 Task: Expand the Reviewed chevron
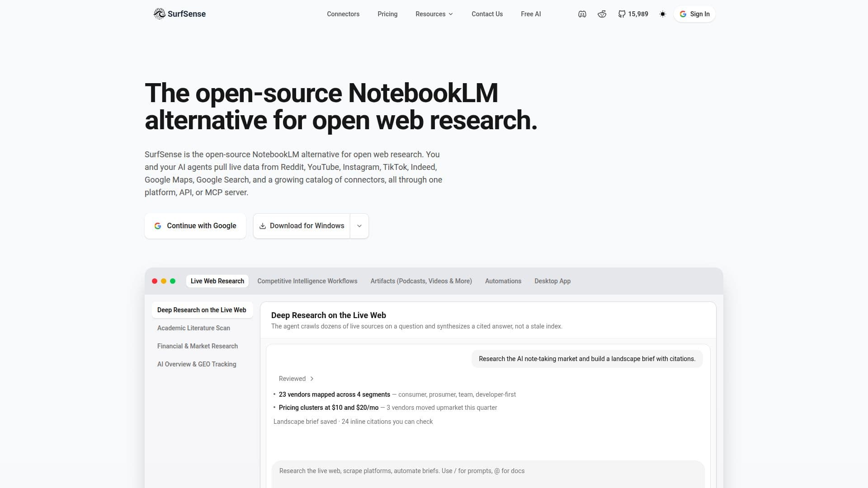pos(312,379)
